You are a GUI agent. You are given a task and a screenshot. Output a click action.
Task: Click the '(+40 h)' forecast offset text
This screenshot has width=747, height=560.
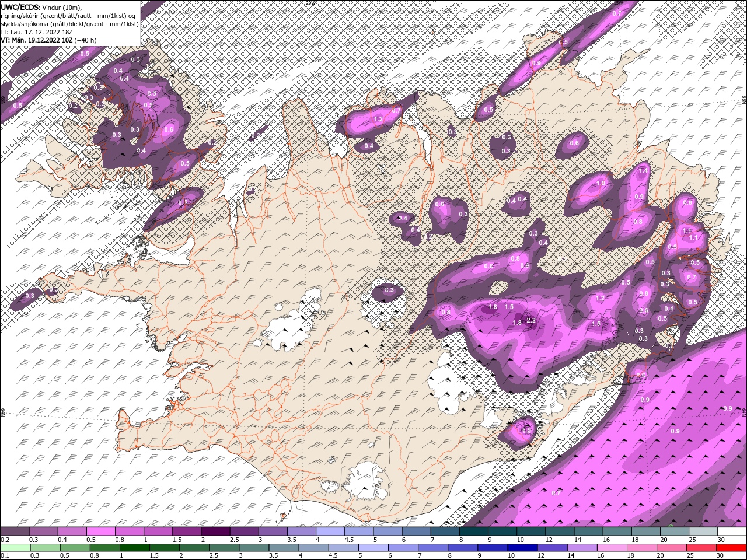85,40
